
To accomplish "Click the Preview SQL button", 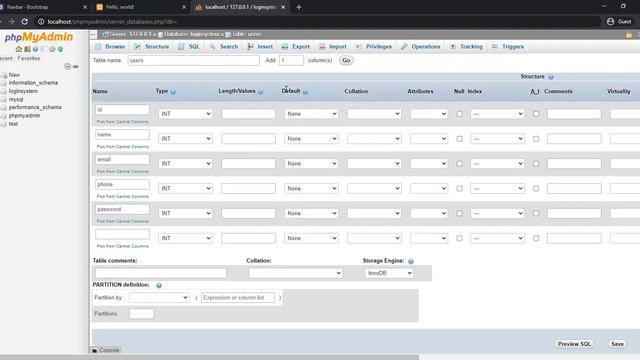I will coord(574,344).
